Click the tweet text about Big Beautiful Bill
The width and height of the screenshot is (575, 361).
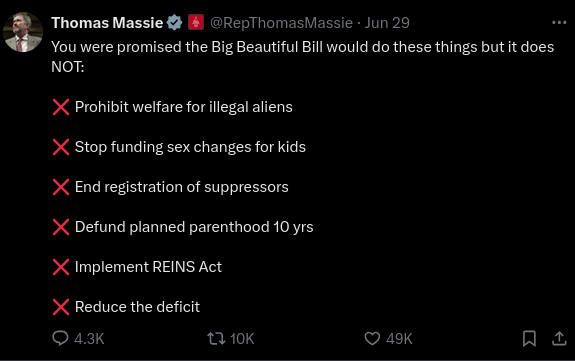tap(303, 57)
